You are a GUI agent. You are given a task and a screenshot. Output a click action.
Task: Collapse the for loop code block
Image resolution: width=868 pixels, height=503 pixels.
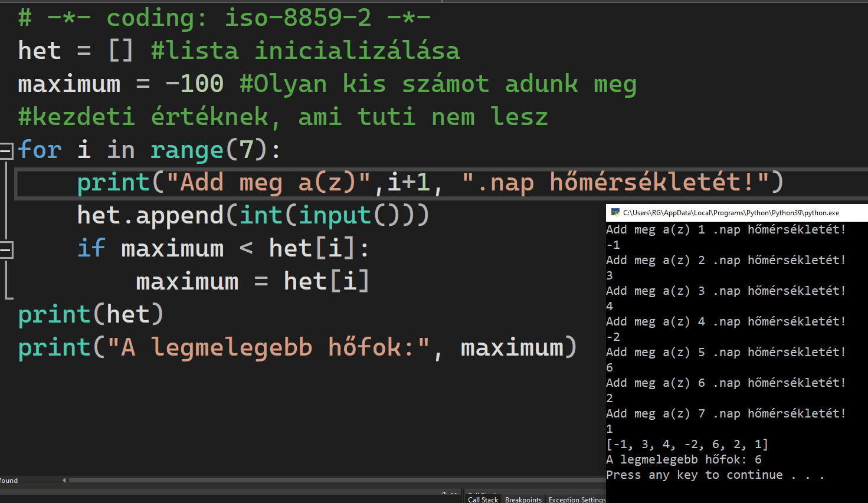(x=6, y=151)
